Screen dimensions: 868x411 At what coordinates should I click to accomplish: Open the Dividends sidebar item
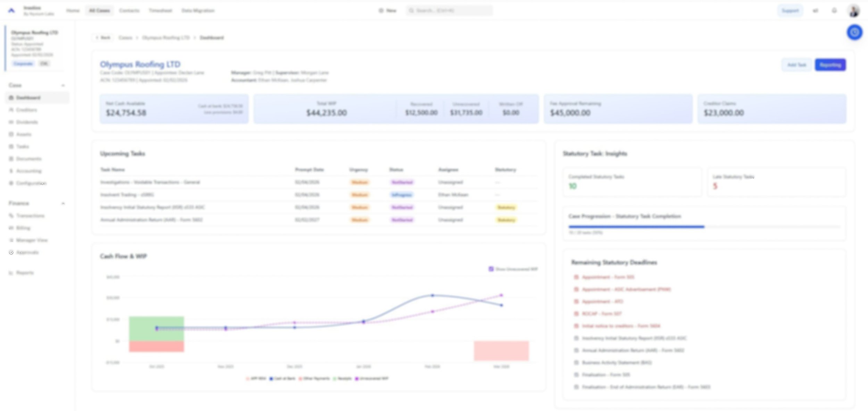(27, 122)
